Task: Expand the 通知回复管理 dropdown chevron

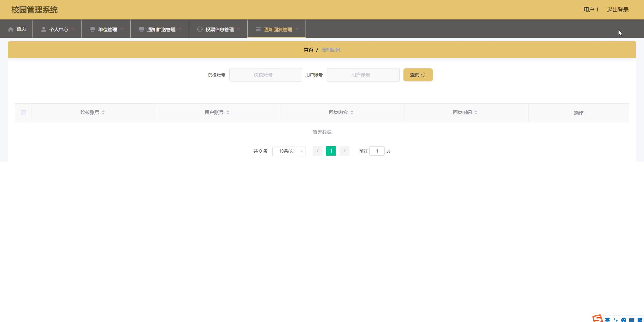Action: click(297, 29)
